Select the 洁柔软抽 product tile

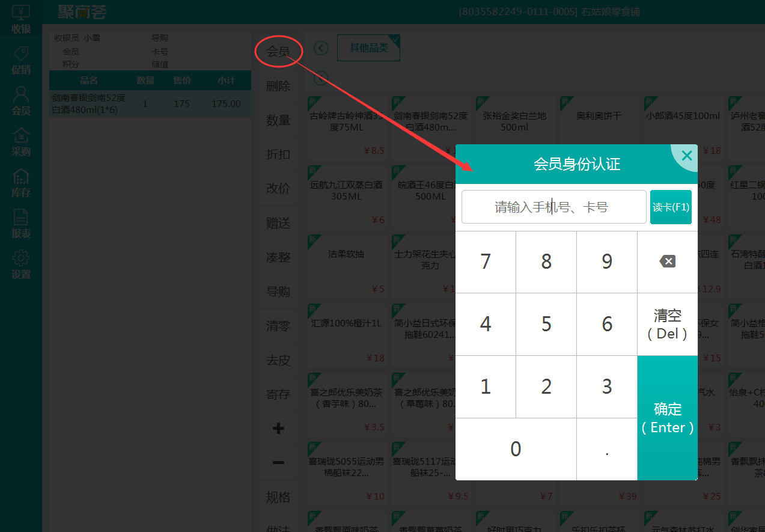point(346,266)
